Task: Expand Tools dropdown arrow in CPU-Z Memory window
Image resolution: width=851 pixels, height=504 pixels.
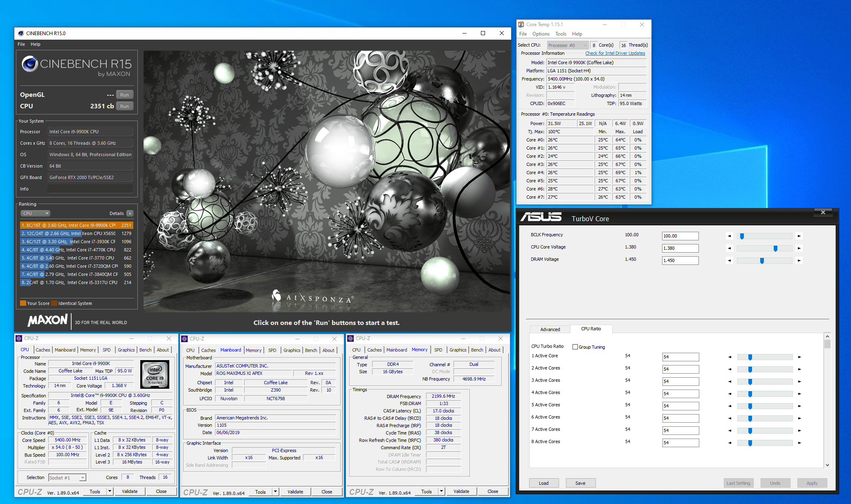Action: (x=441, y=492)
